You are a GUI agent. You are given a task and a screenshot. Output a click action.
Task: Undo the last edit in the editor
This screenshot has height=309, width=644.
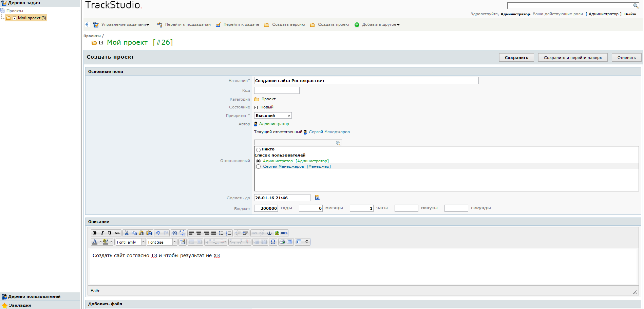(x=158, y=233)
